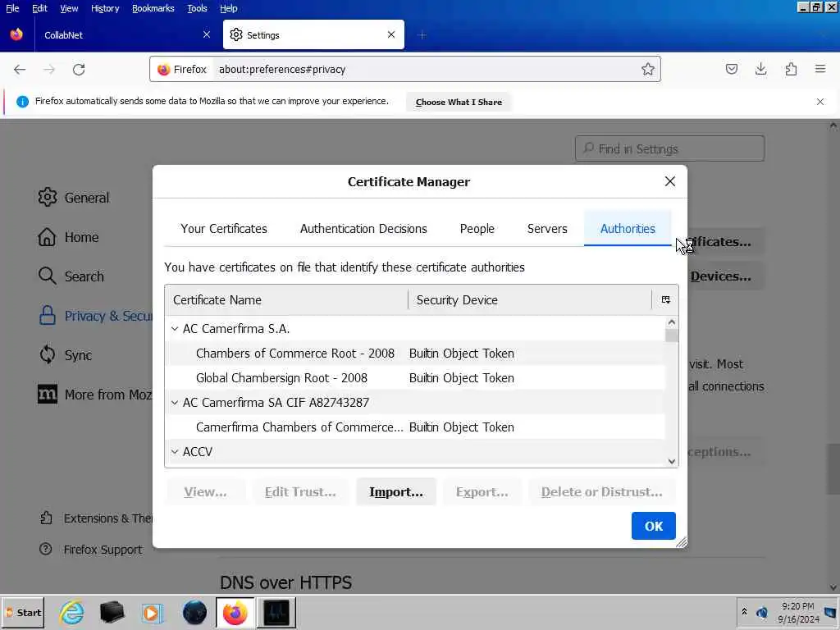Close the CollabNet tab

coord(207,34)
